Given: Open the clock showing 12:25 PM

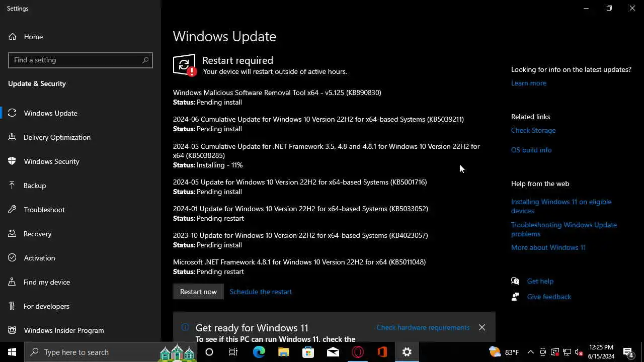Looking at the screenshot, I should pyautogui.click(x=601, y=352).
